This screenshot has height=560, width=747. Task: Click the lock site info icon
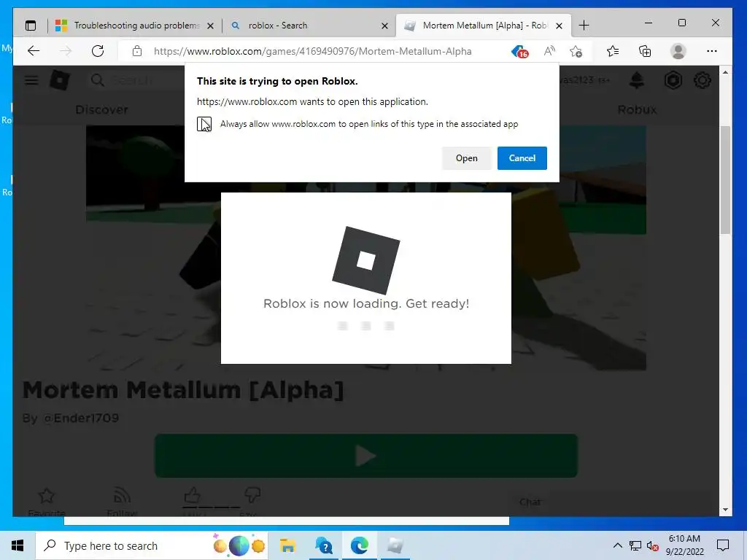(x=136, y=51)
